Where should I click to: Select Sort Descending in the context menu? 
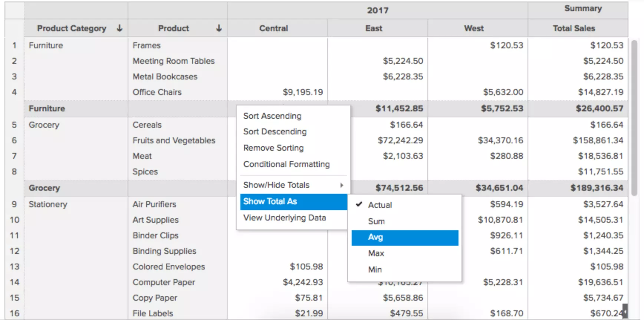click(x=275, y=131)
